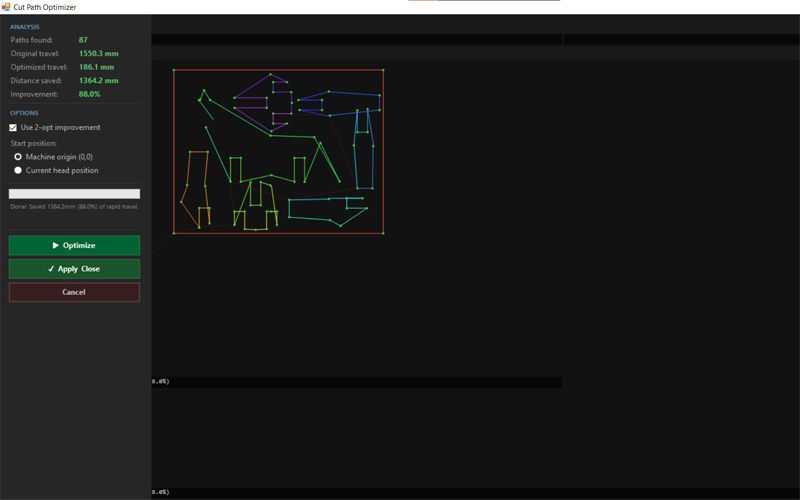Click the Paths found value 87
The height and width of the screenshot is (500, 800).
click(x=83, y=40)
